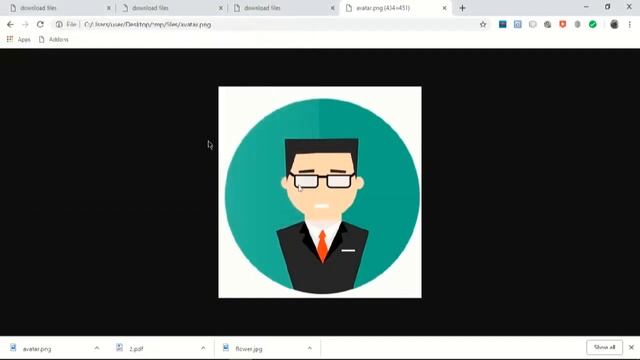Close the first download files tab
The width and height of the screenshot is (640, 360).
click(109, 8)
